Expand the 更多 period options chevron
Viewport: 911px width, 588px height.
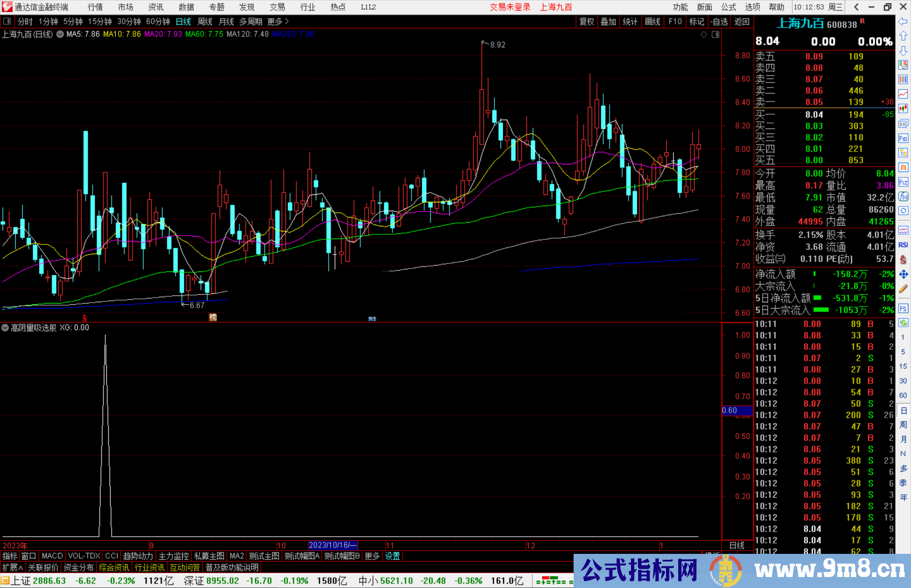pos(287,21)
